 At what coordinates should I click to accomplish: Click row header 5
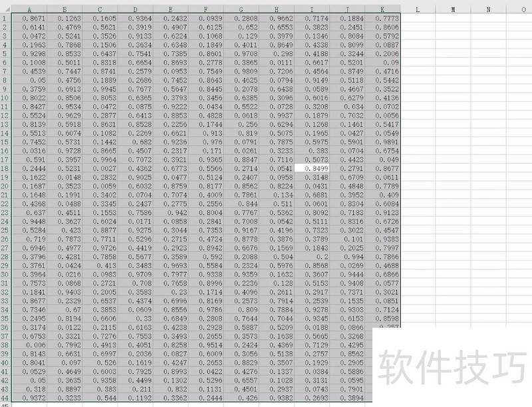tap(5, 54)
